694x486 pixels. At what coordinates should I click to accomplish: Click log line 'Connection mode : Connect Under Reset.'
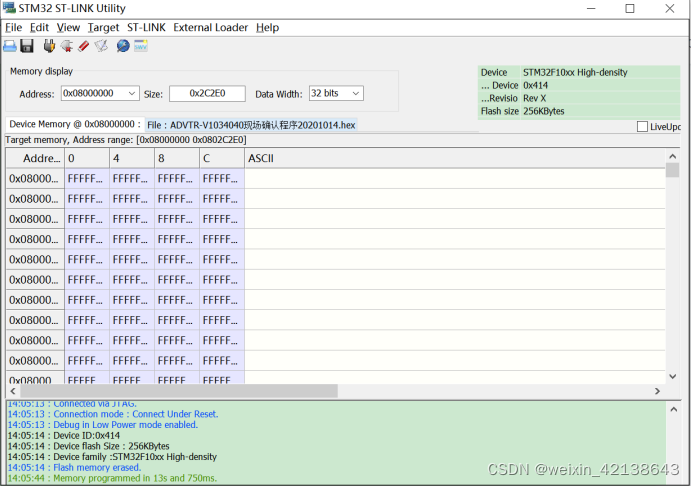[113, 414]
